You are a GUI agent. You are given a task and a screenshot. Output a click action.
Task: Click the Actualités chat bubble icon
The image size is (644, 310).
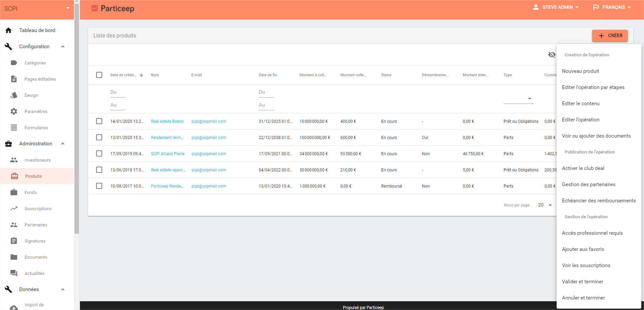pos(14,273)
